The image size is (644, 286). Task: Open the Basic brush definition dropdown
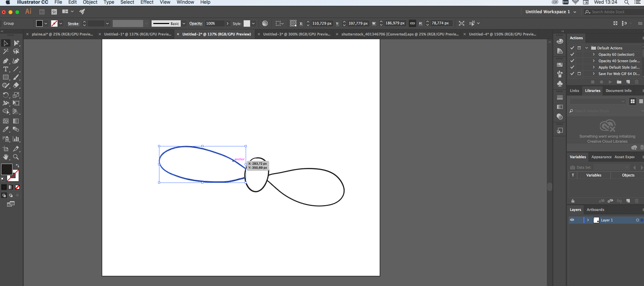tap(184, 23)
